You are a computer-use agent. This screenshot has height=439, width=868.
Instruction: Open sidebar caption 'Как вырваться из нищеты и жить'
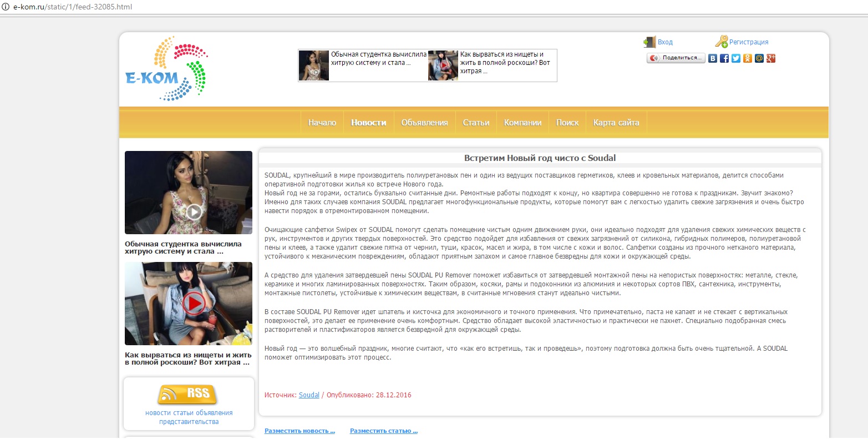coord(188,359)
